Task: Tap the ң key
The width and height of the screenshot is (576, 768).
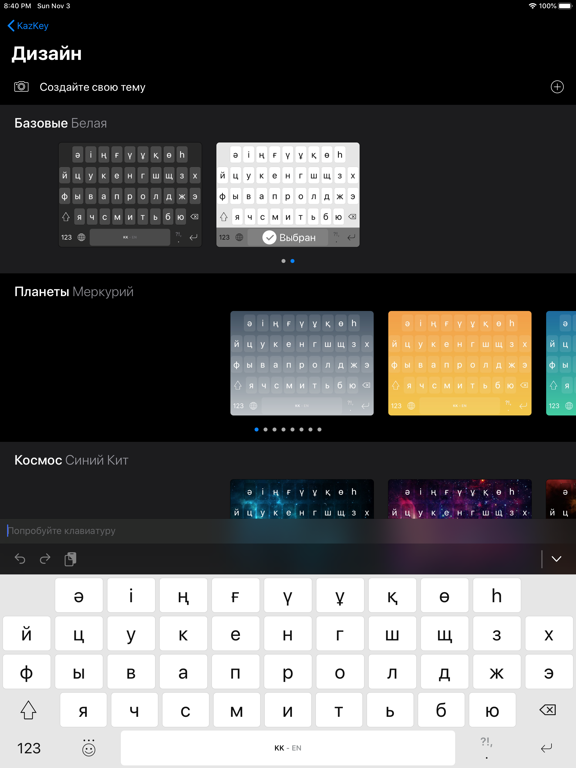Action: (x=183, y=595)
